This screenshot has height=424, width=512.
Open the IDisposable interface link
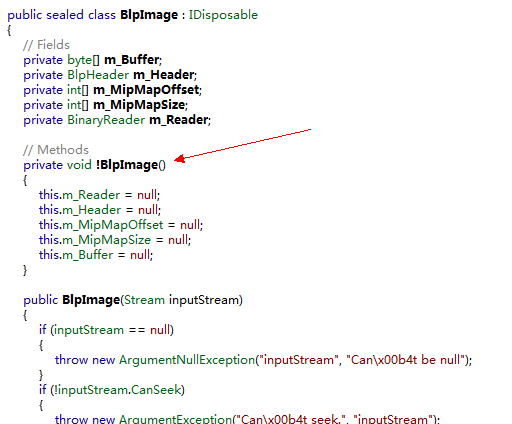coord(223,15)
